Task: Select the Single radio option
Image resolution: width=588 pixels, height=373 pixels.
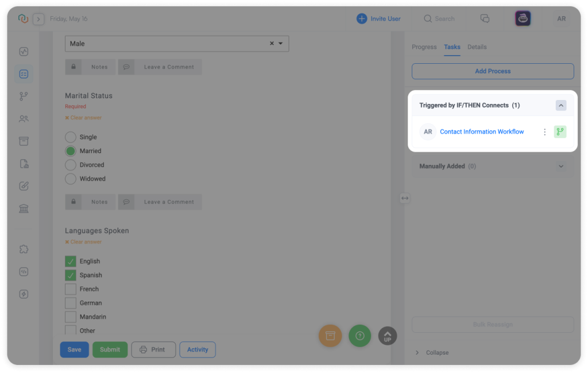Action: [71, 137]
